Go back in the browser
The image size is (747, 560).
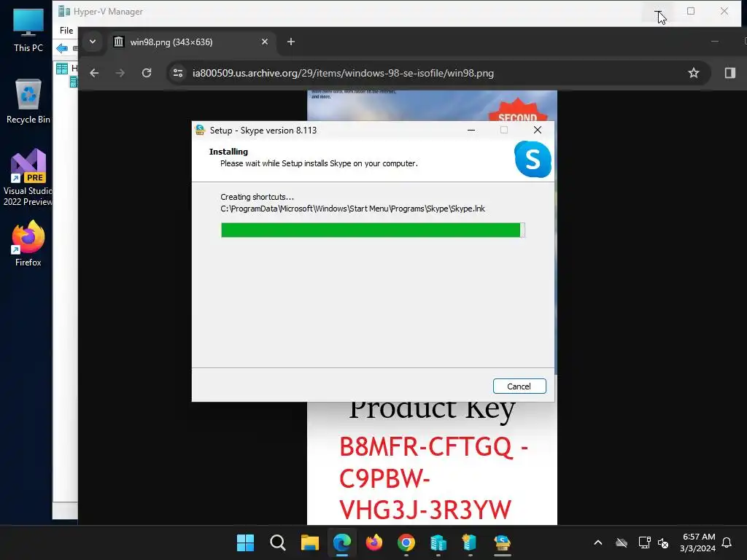(94, 73)
